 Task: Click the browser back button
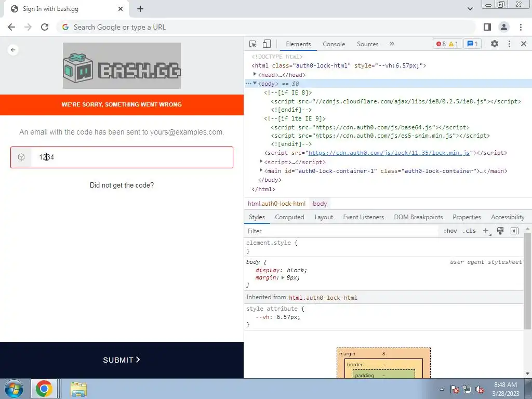(x=11, y=27)
